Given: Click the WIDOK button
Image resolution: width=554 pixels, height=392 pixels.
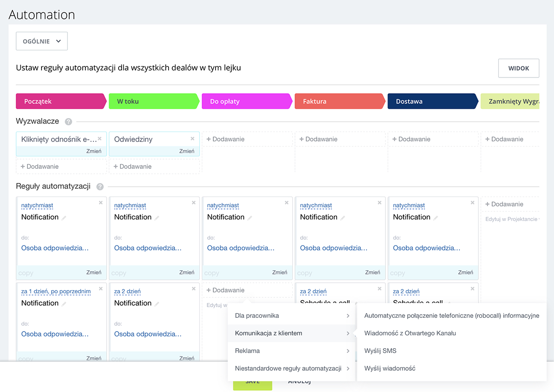Looking at the screenshot, I should click(x=518, y=68).
